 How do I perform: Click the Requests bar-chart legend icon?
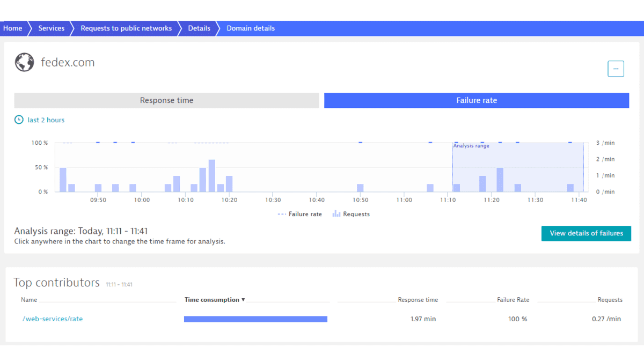click(x=336, y=213)
